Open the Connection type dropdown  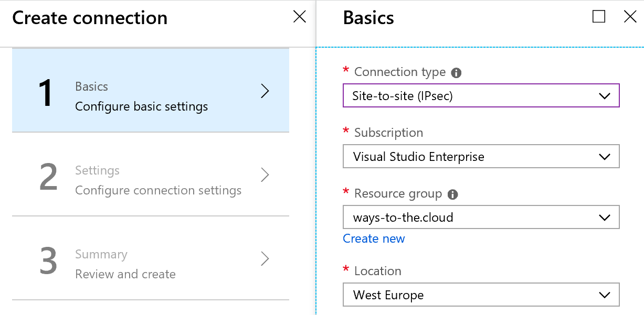(480, 96)
